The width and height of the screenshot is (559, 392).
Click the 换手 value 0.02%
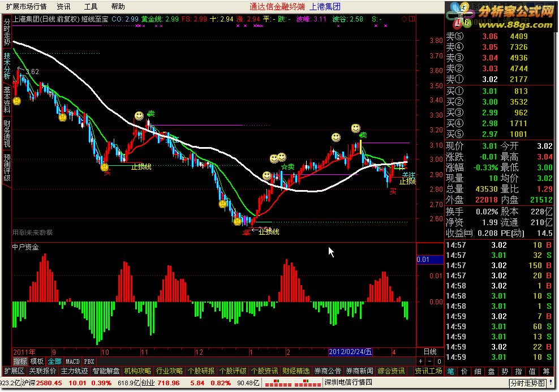pos(487,212)
